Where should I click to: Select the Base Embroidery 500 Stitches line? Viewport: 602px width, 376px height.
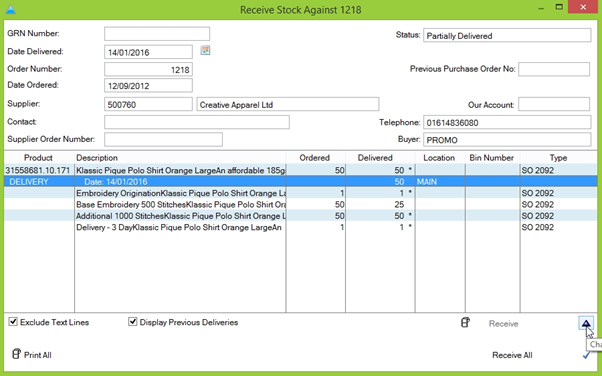click(180, 204)
